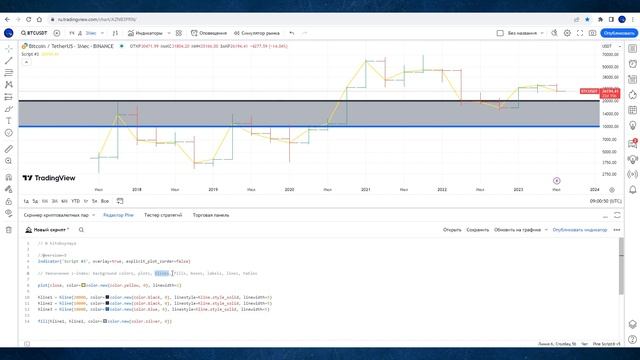Open the bar style candles icon

click(x=115, y=33)
